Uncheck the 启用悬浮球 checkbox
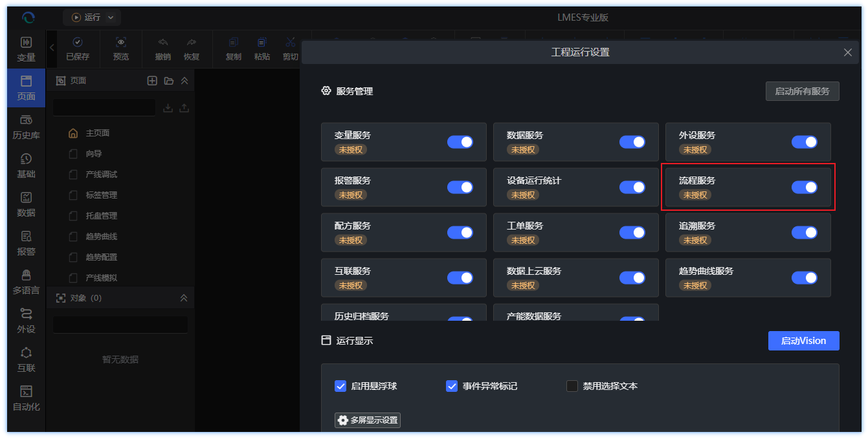The width and height of the screenshot is (868, 441). (x=340, y=386)
